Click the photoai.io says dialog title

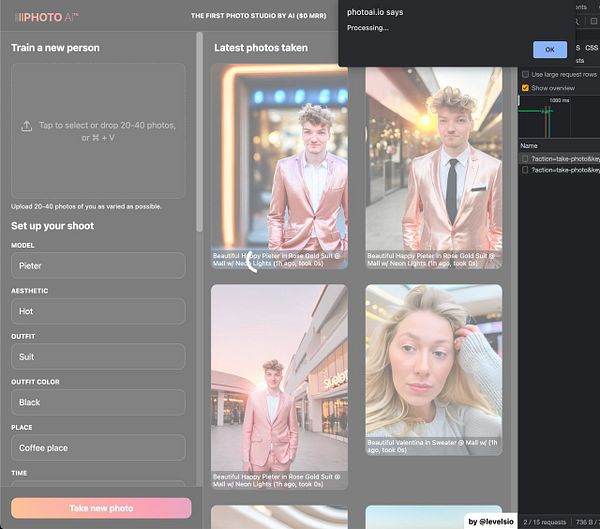[x=375, y=12]
